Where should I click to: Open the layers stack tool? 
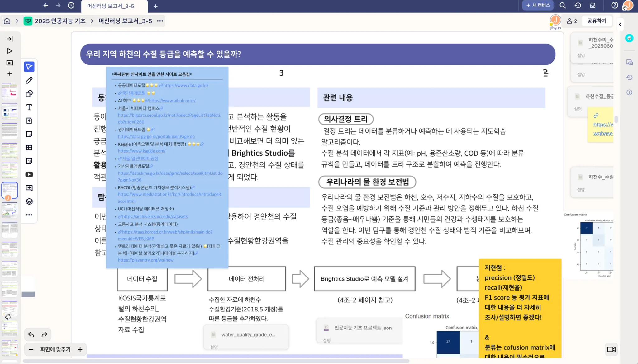pyautogui.click(x=29, y=201)
